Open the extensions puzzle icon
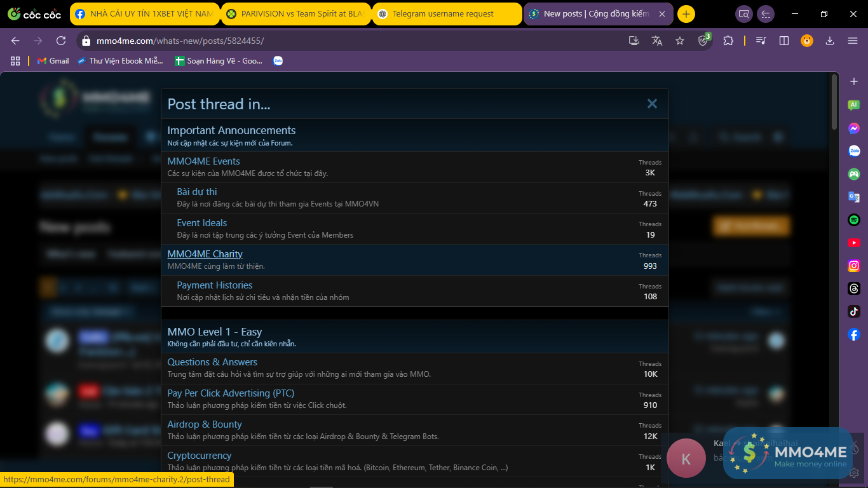The width and height of the screenshot is (868, 488). click(x=728, y=41)
